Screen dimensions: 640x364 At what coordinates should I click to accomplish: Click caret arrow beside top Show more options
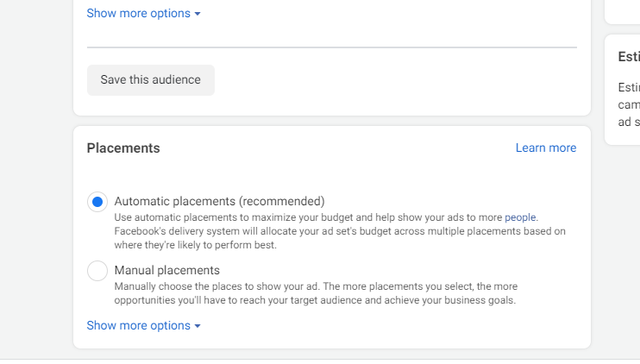click(198, 15)
